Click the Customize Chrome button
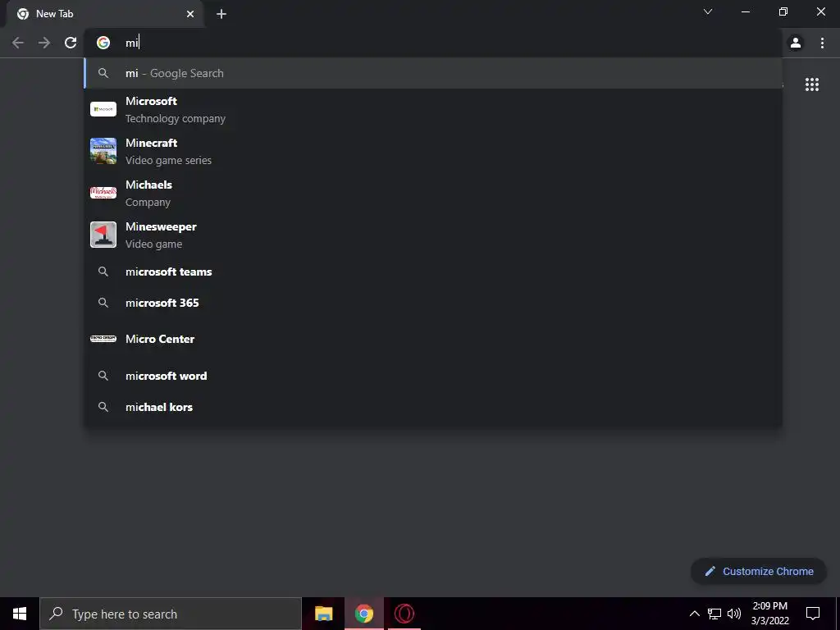Viewport: 840px width, 630px height. 759,571
